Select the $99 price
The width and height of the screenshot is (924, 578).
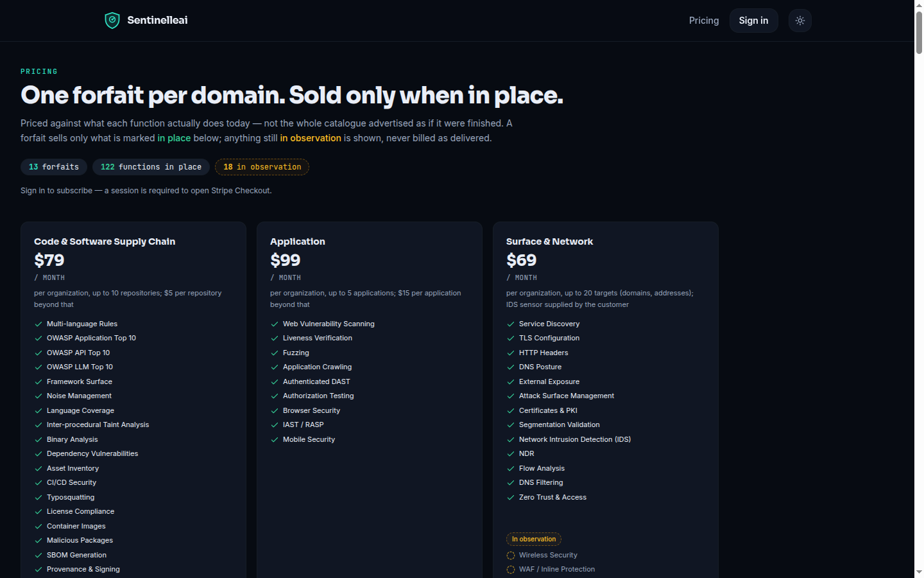(x=286, y=260)
